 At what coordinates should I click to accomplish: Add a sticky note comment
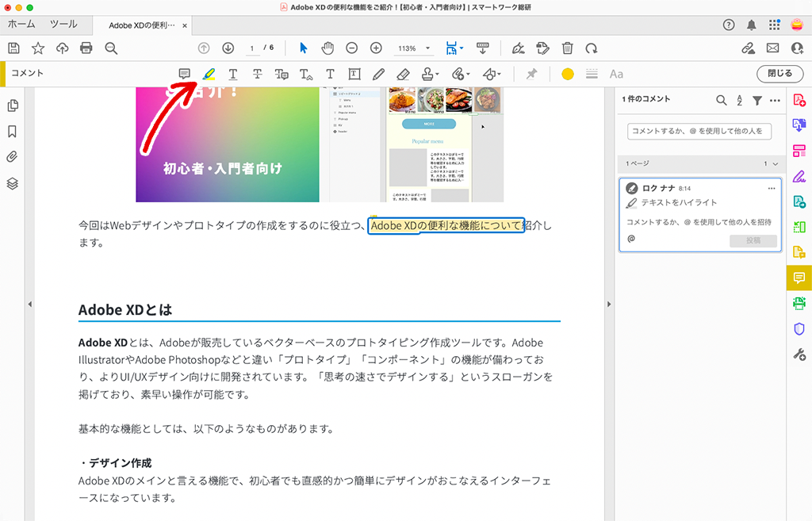pyautogui.click(x=184, y=74)
